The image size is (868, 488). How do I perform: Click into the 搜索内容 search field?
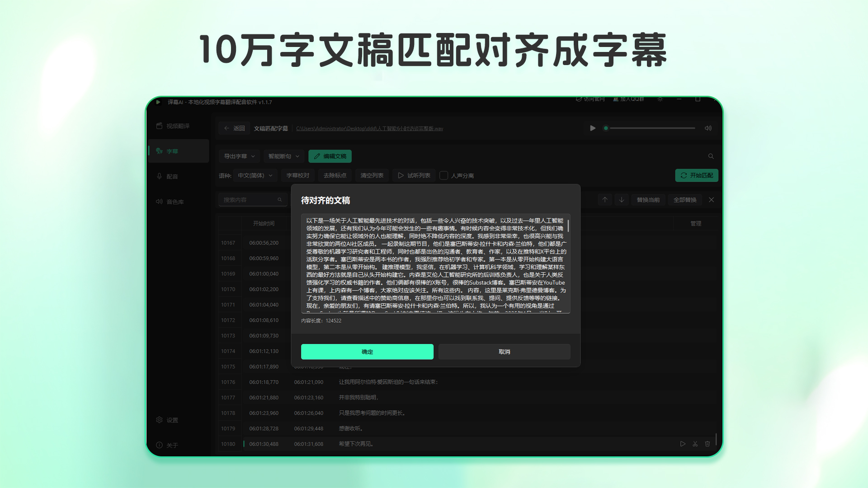[253, 200]
